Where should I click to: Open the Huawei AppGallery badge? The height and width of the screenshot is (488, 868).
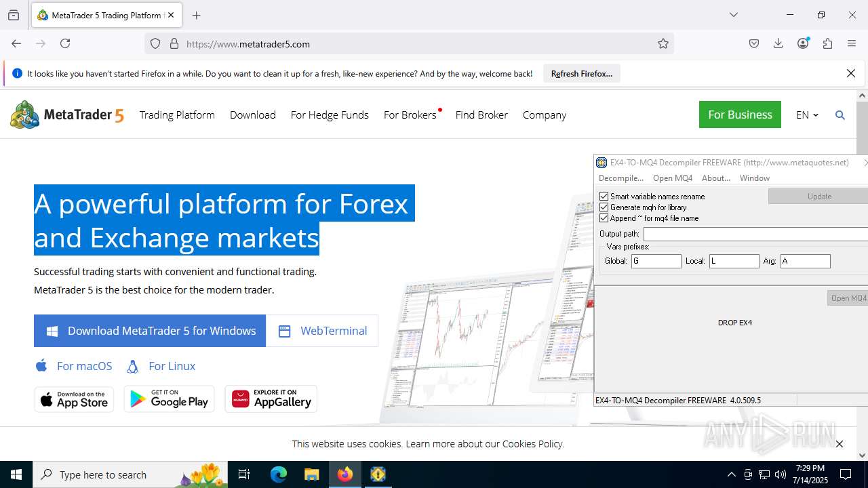tap(271, 399)
